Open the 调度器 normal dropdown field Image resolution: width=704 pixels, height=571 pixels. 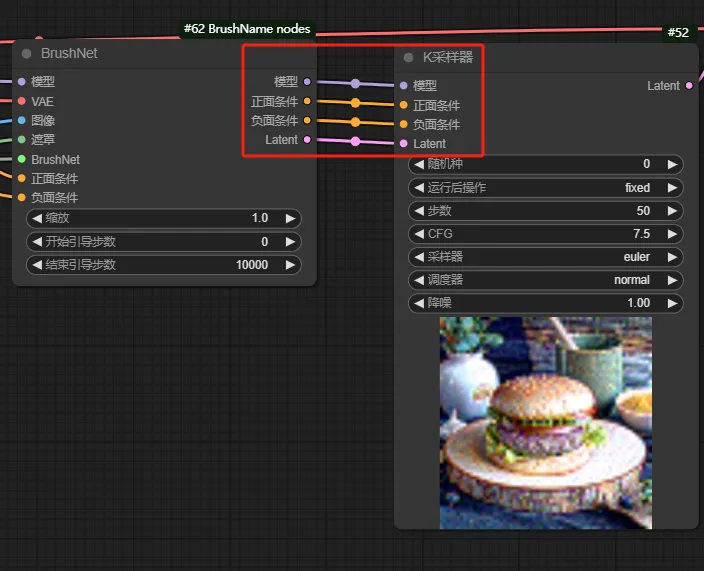coord(546,280)
